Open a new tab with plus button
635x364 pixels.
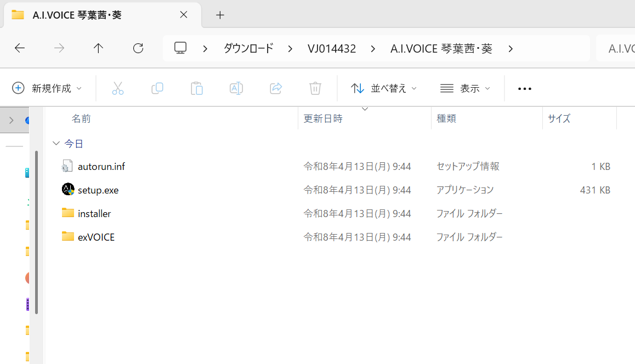click(220, 15)
